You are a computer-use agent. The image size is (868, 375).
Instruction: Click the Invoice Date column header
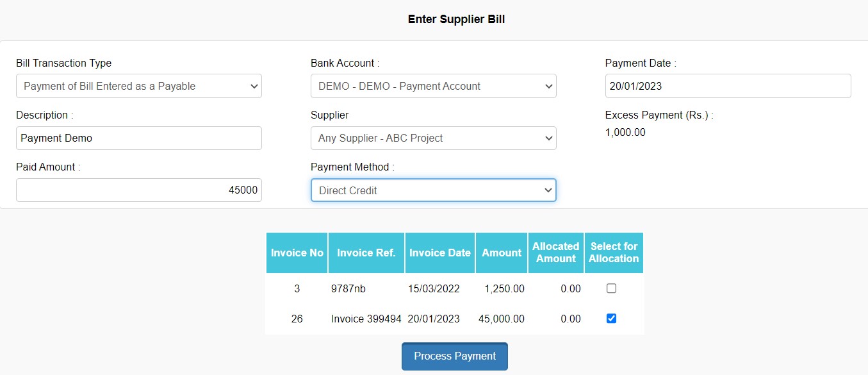440,253
